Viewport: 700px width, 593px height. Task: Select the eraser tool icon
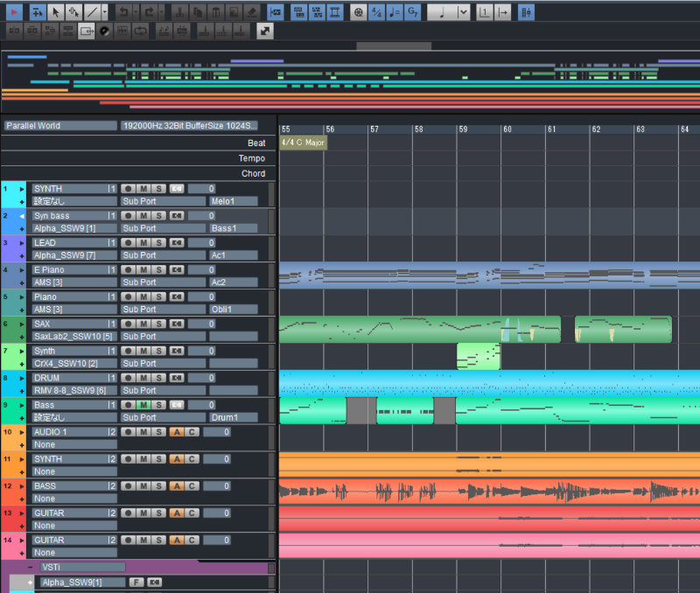point(251,12)
